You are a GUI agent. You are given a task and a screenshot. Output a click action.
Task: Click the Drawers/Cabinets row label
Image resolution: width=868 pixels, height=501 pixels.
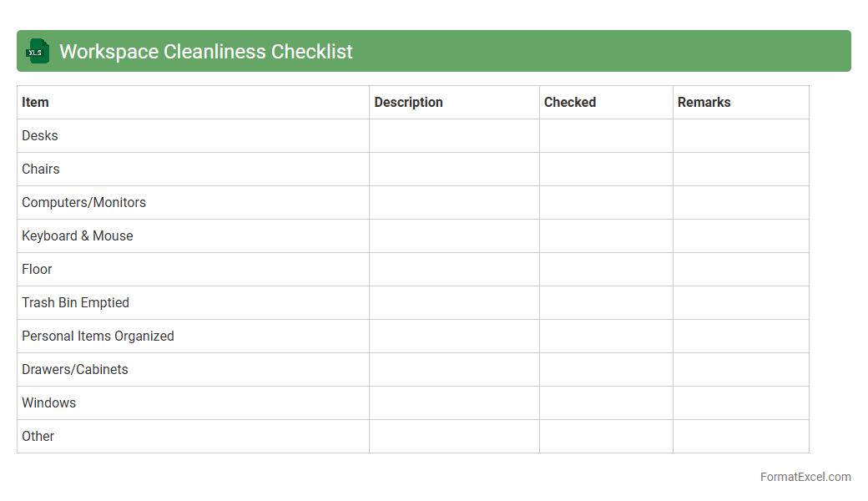[x=75, y=370]
